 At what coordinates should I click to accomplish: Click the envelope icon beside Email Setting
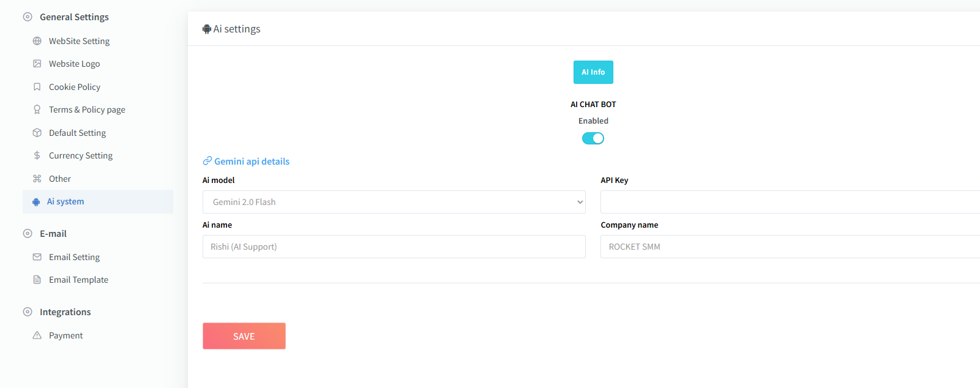coord(37,257)
